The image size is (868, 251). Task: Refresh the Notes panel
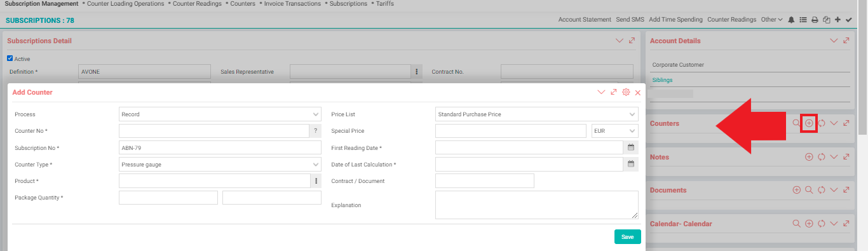(821, 156)
